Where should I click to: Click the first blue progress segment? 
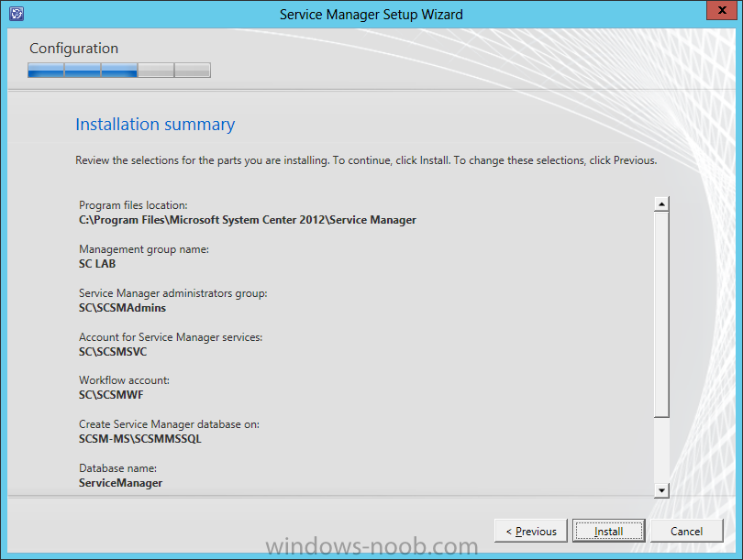click(x=46, y=70)
